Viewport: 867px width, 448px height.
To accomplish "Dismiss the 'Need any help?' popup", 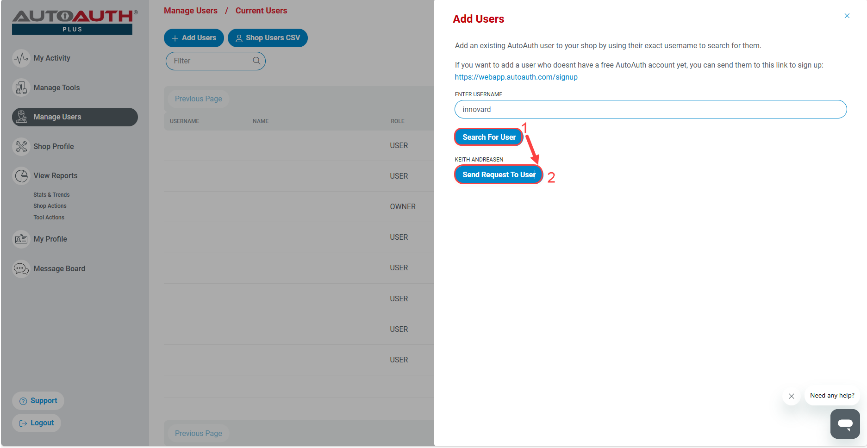I will [791, 396].
